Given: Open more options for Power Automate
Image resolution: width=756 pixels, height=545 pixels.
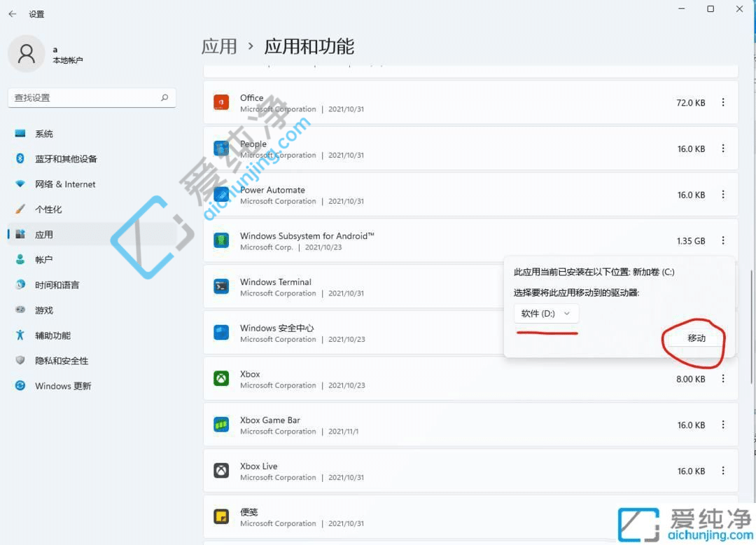Looking at the screenshot, I should [x=723, y=194].
